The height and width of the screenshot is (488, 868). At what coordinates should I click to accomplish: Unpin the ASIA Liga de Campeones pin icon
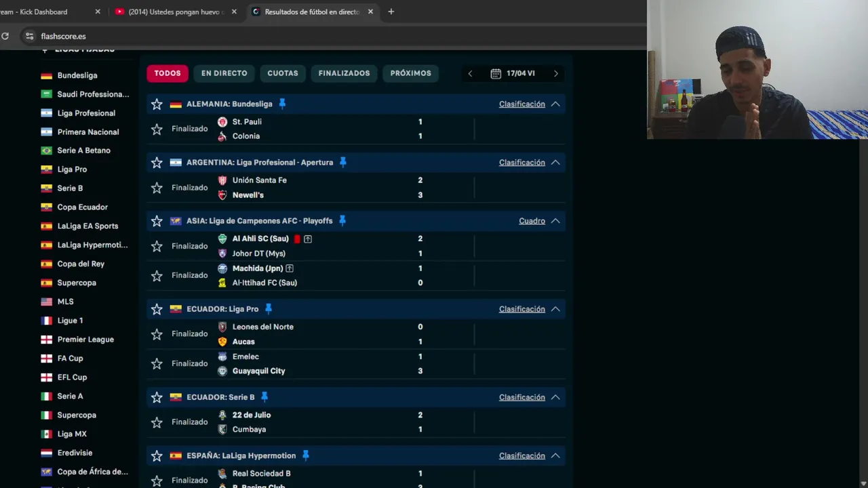click(342, 220)
